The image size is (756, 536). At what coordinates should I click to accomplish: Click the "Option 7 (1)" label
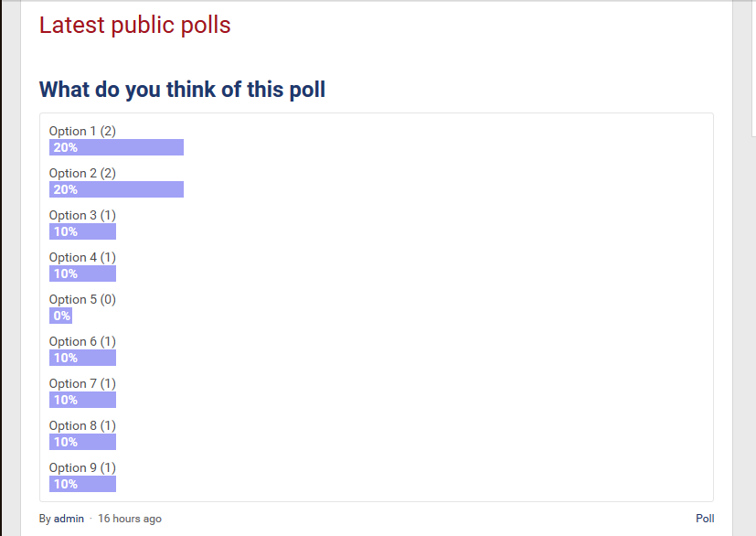[x=82, y=383]
